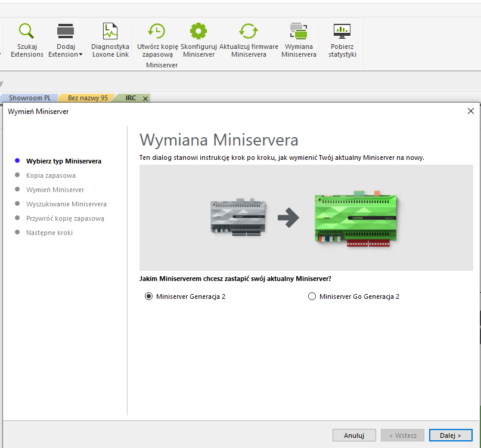This screenshot has width=481, height=448.
Task: Click the Dodaj Extension icon
Action: tap(65, 31)
